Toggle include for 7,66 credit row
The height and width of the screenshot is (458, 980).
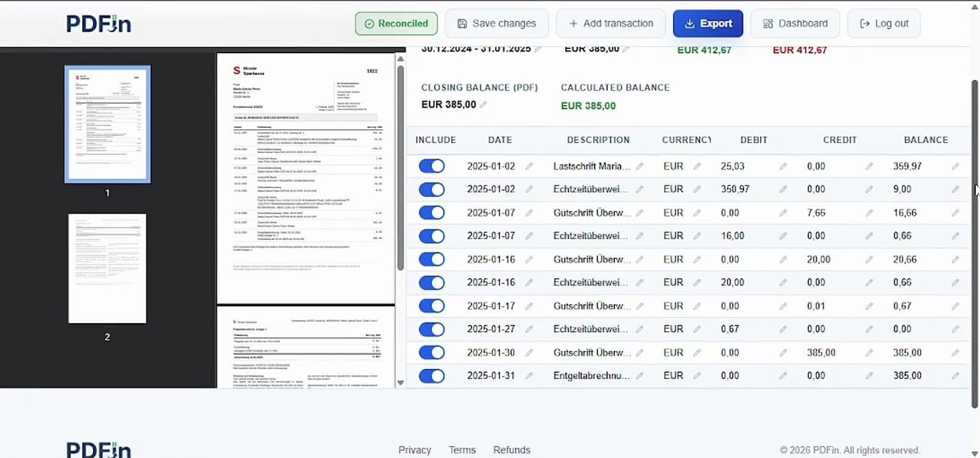tap(432, 212)
